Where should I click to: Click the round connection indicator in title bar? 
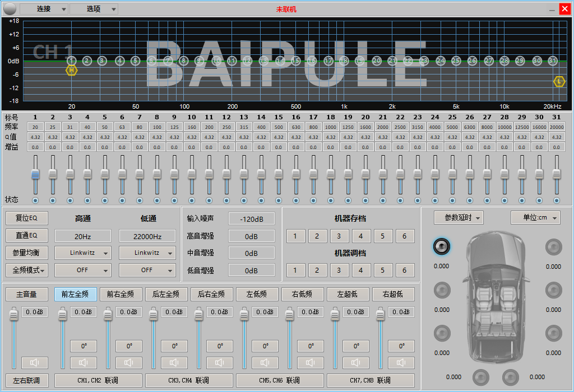[10, 9]
